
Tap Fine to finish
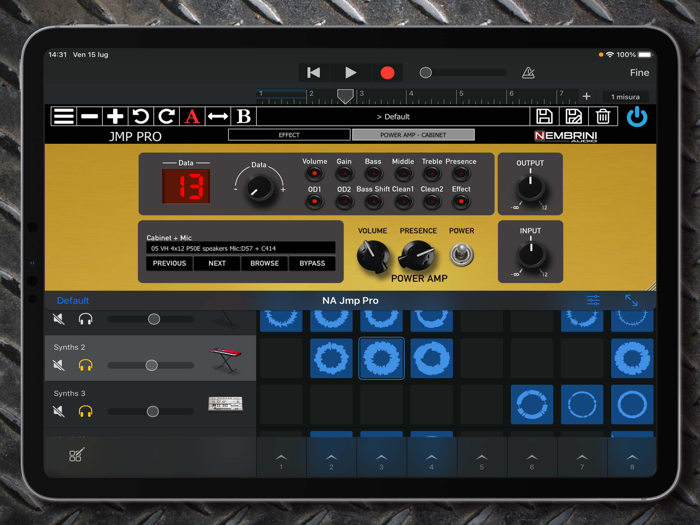click(x=639, y=73)
